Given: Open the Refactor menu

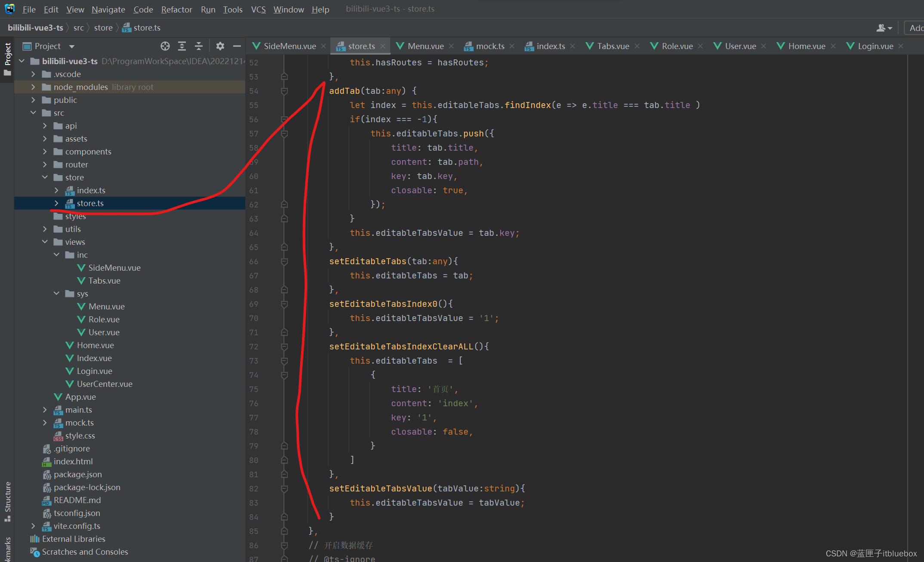Looking at the screenshot, I should [x=176, y=9].
